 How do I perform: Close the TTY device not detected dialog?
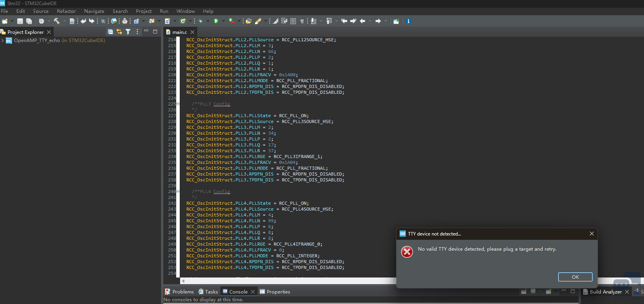591,234
